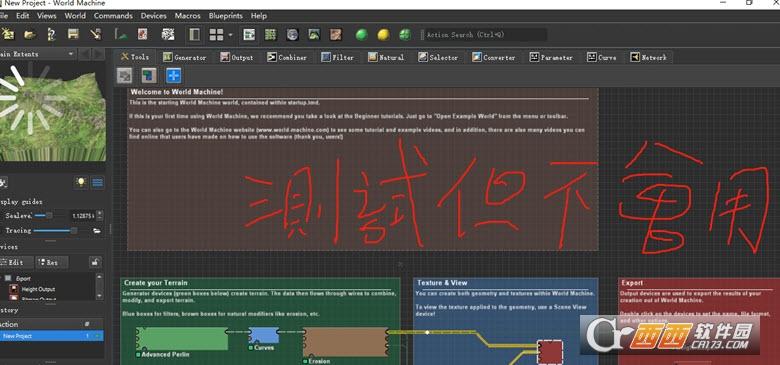Select Height Output in device tree

[38, 289]
